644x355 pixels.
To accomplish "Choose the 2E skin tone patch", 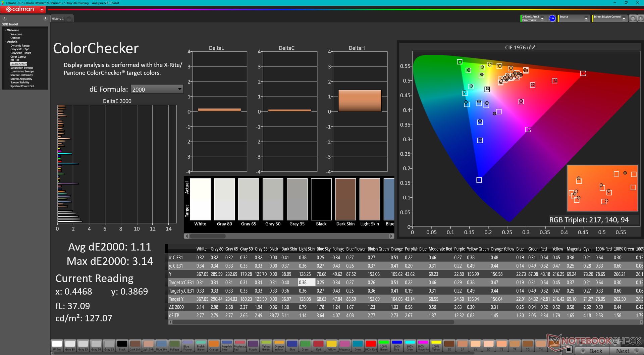I will tap(449, 346).
